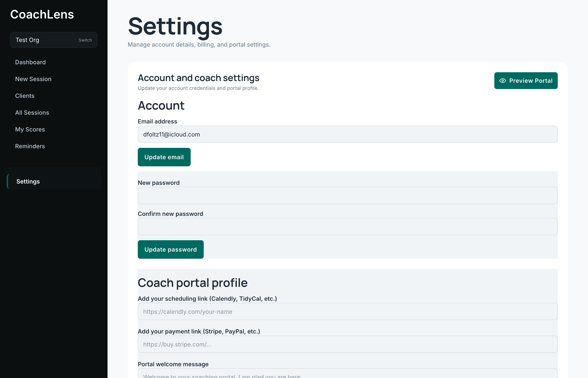Click the eye icon in Preview Portal
The image size is (588, 378).
coord(502,81)
